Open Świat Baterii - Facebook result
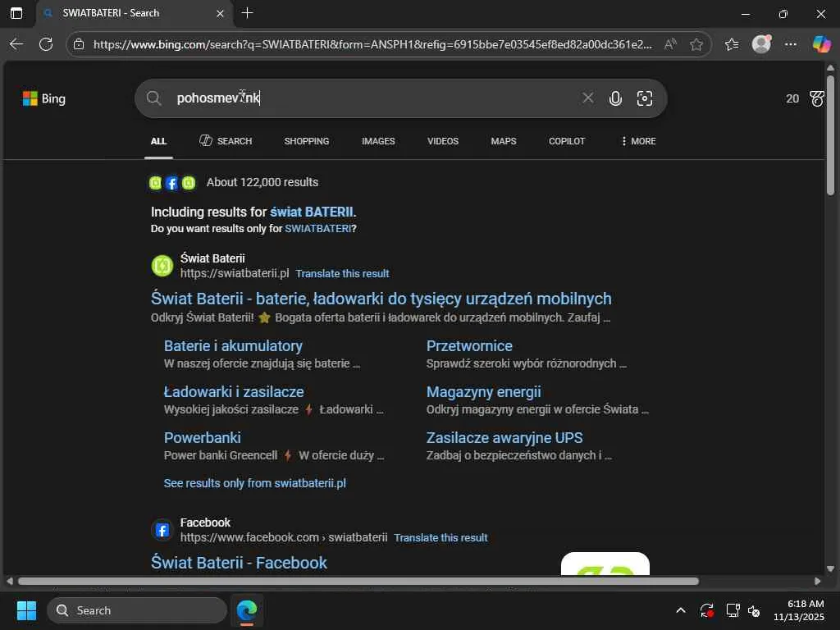 [239, 563]
